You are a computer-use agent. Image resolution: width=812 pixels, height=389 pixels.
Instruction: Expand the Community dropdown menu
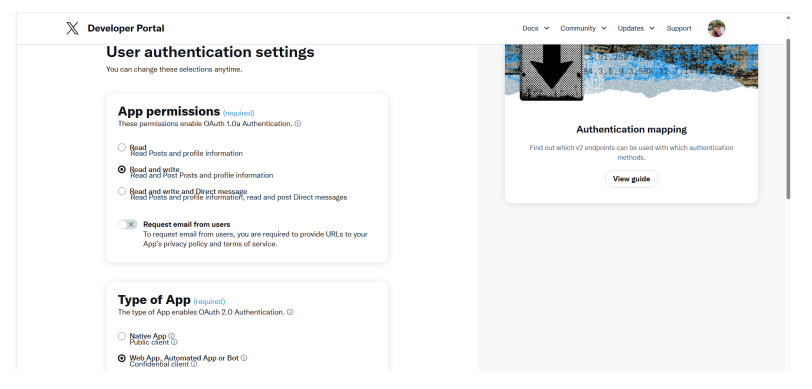pyautogui.click(x=583, y=28)
